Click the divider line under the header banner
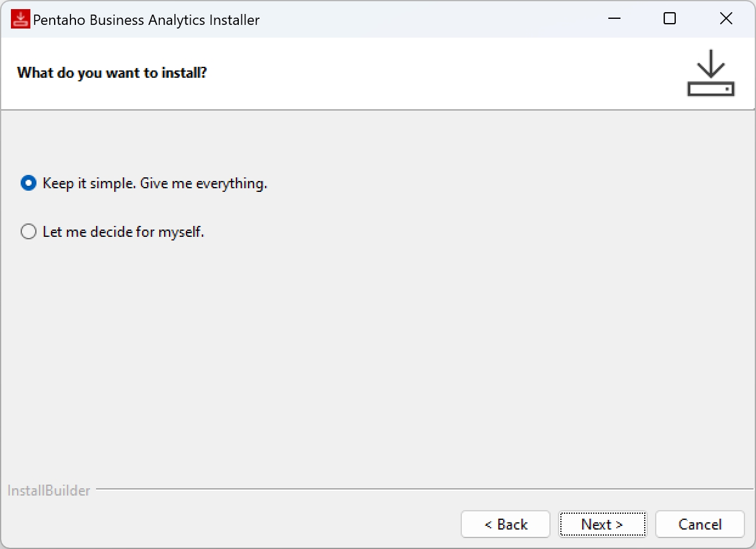 coord(377,110)
